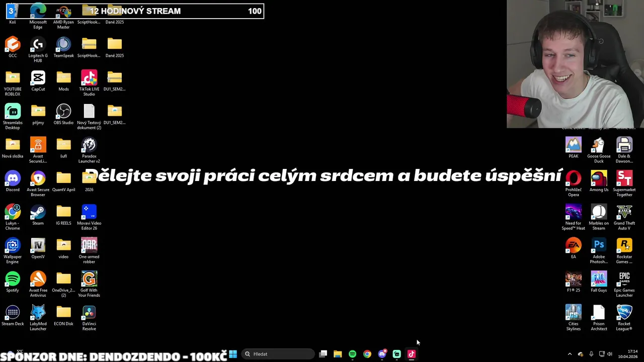Select the GCC desktop icon
644x362 pixels.
point(13,47)
